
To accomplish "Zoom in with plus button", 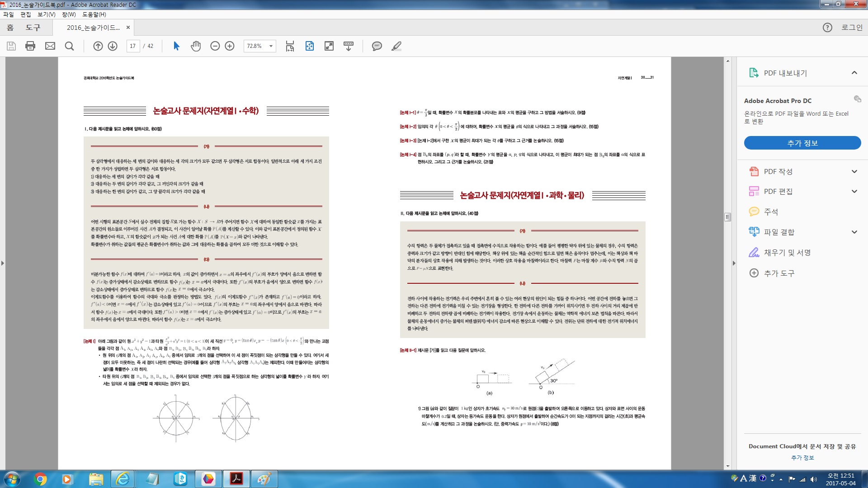I will [230, 46].
